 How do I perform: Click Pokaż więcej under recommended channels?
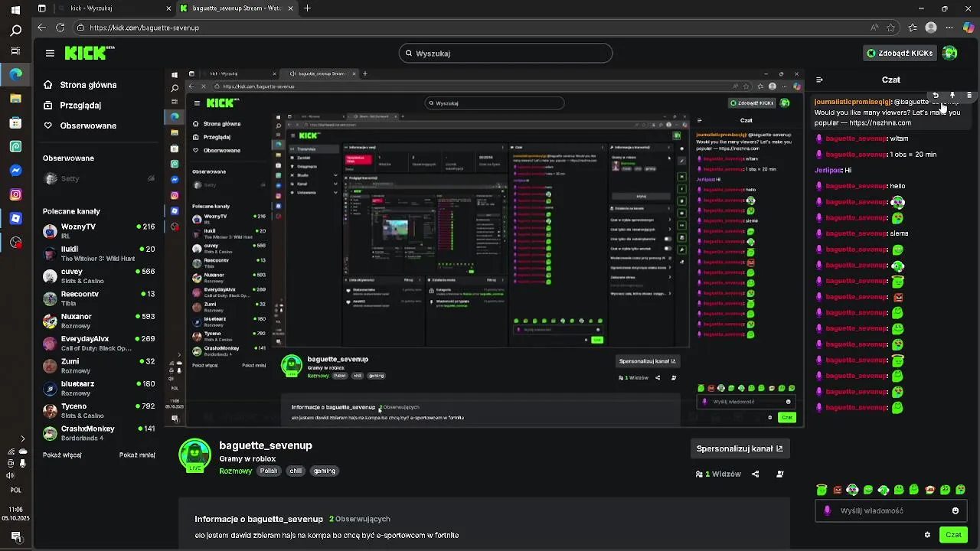pyautogui.click(x=62, y=455)
